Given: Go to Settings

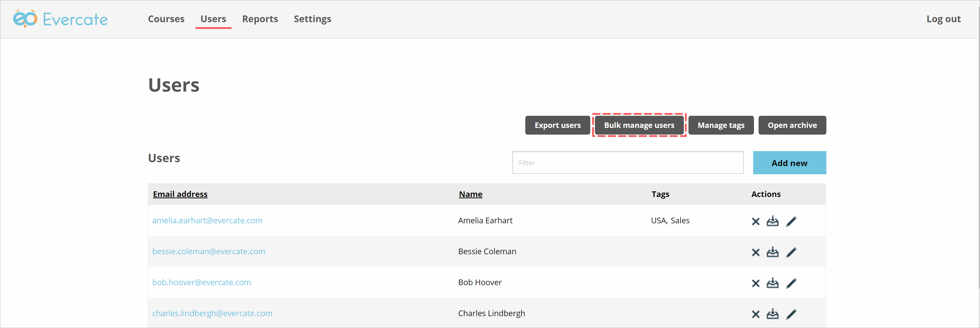Looking at the screenshot, I should (312, 19).
